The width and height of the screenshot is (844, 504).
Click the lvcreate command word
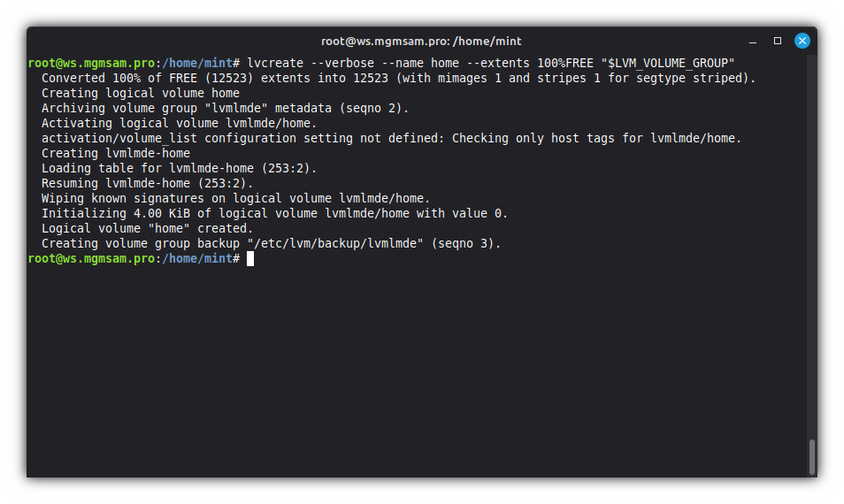[x=275, y=63]
